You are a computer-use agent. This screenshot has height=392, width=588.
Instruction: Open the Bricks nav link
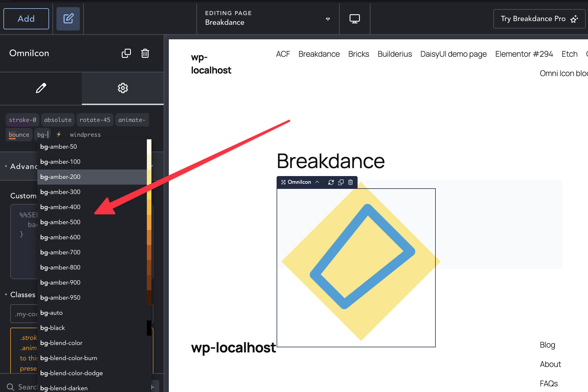[x=359, y=54]
